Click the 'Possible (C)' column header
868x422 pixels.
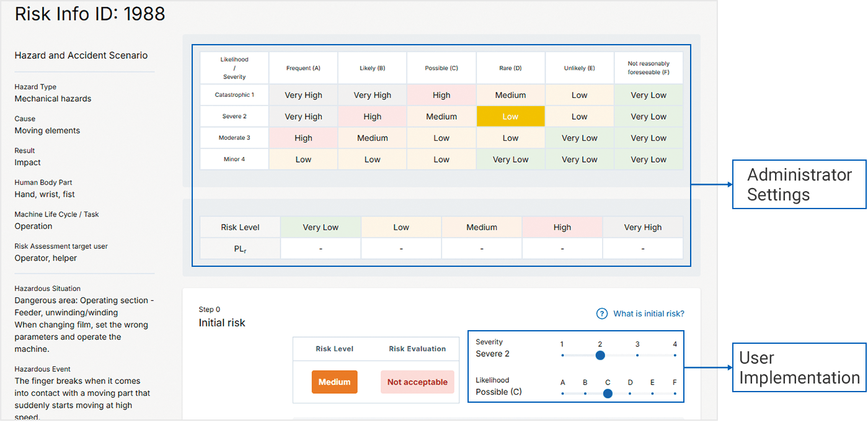(441, 68)
